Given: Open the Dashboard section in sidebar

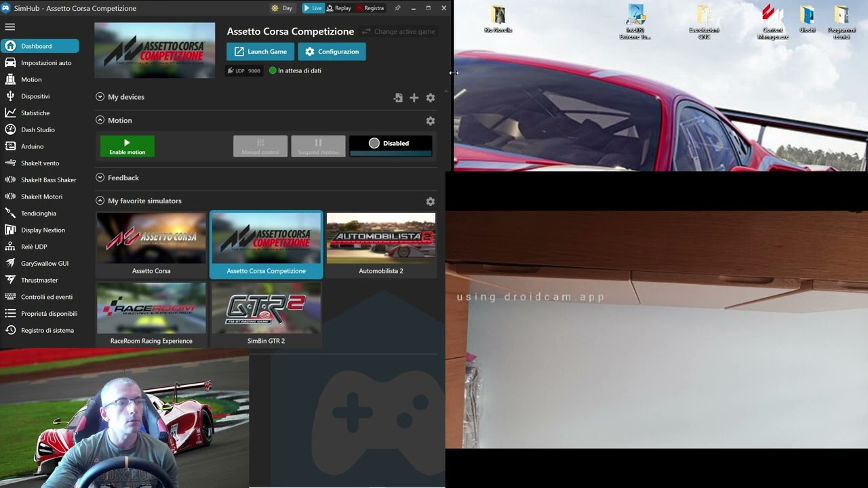Looking at the screenshot, I should [x=40, y=46].
